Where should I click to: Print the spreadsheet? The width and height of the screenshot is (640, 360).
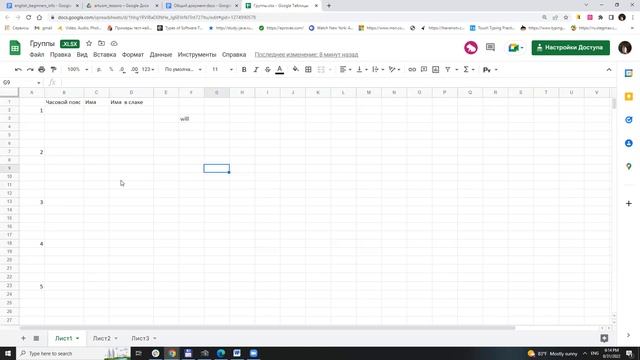tap(42, 70)
